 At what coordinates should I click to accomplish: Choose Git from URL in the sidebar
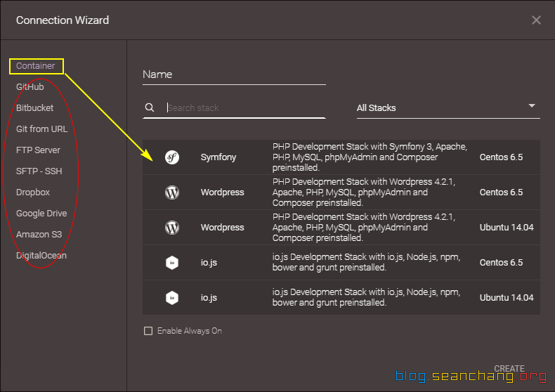41,129
